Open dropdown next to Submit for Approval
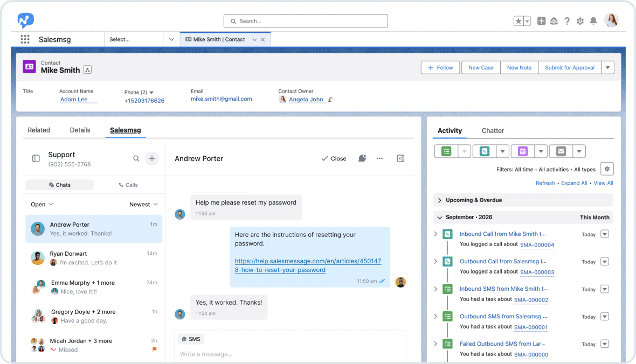 (607, 68)
